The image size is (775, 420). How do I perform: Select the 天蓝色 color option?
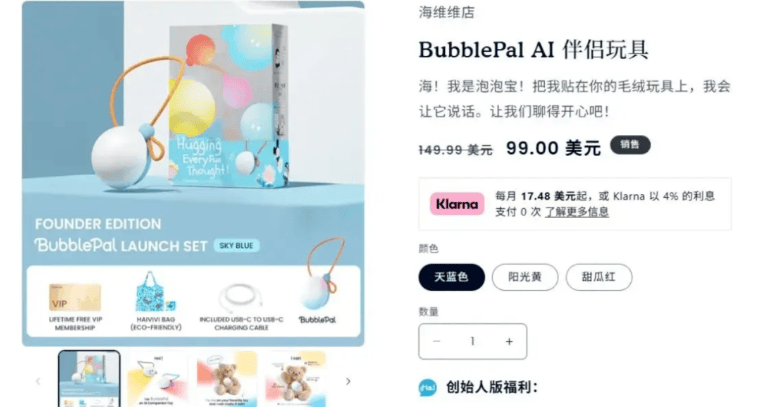451,277
